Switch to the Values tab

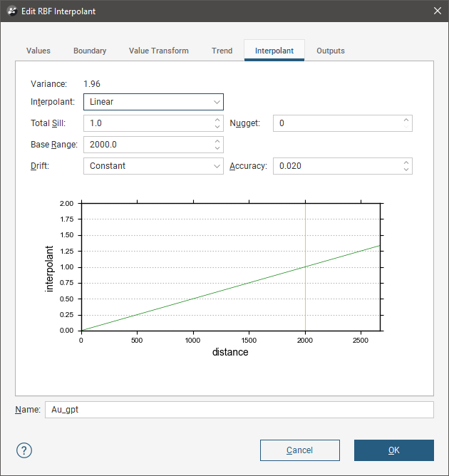[x=38, y=51]
